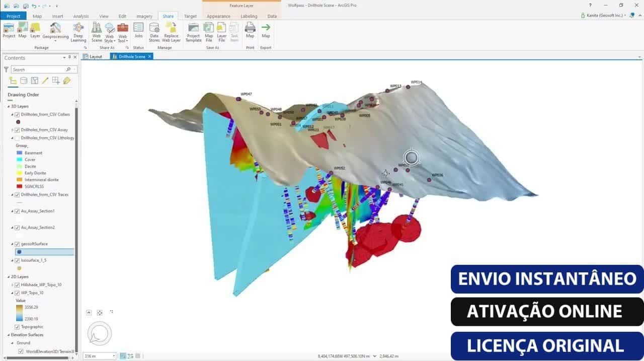Toggle Hillshade_WP_Topo_10 layer checkbox
This screenshot has height=361, width=644.
click(17, 284)
